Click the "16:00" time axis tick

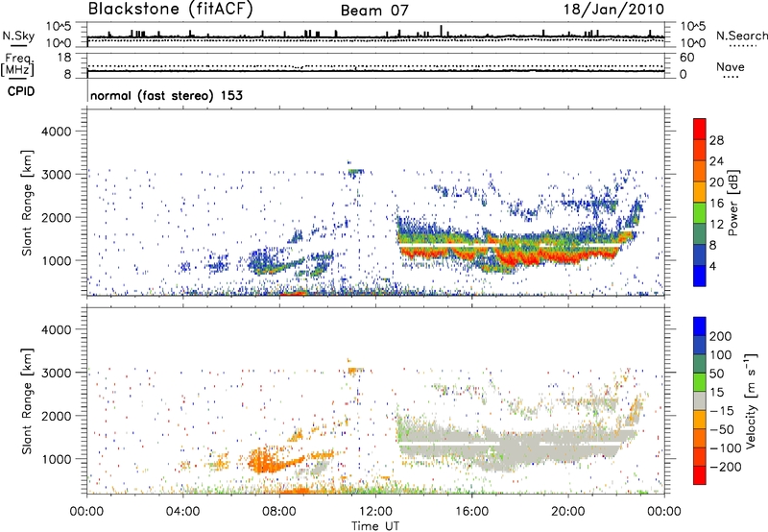(471, 512)
